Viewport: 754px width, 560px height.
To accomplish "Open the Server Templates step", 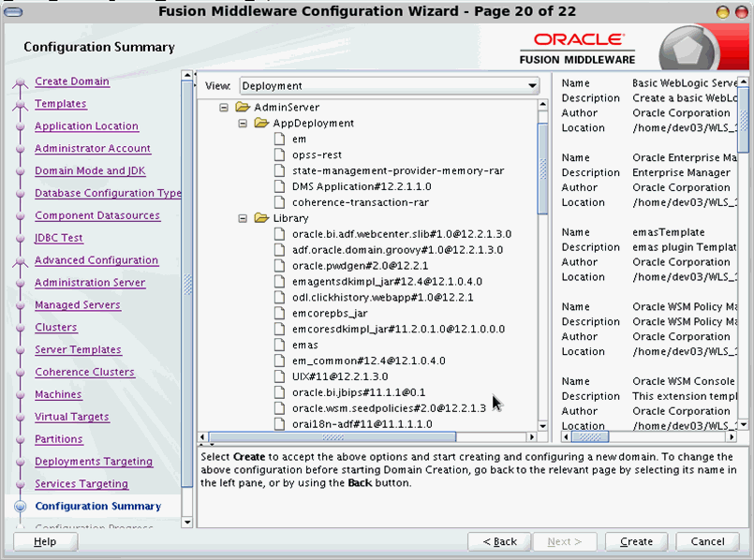I will pos(78,349).
